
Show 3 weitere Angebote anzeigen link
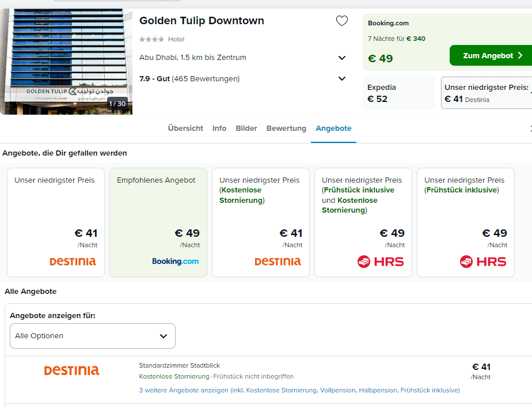click(299, 390)
